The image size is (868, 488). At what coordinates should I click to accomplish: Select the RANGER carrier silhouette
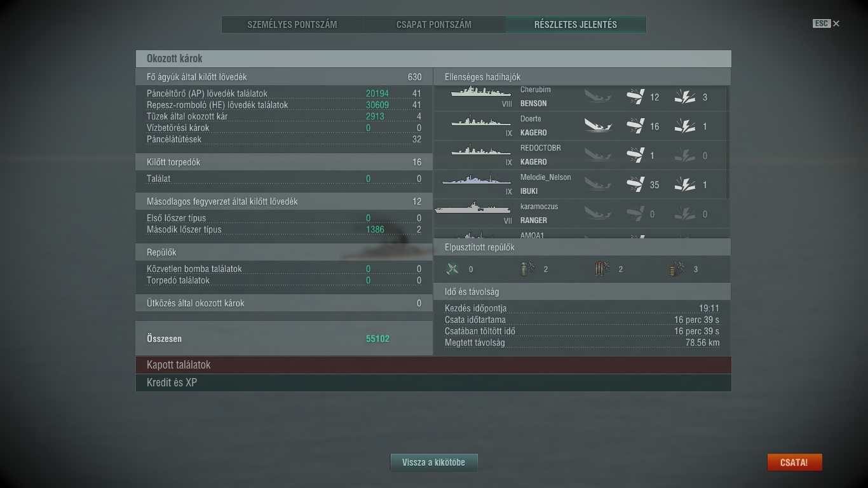click(473, 208)
